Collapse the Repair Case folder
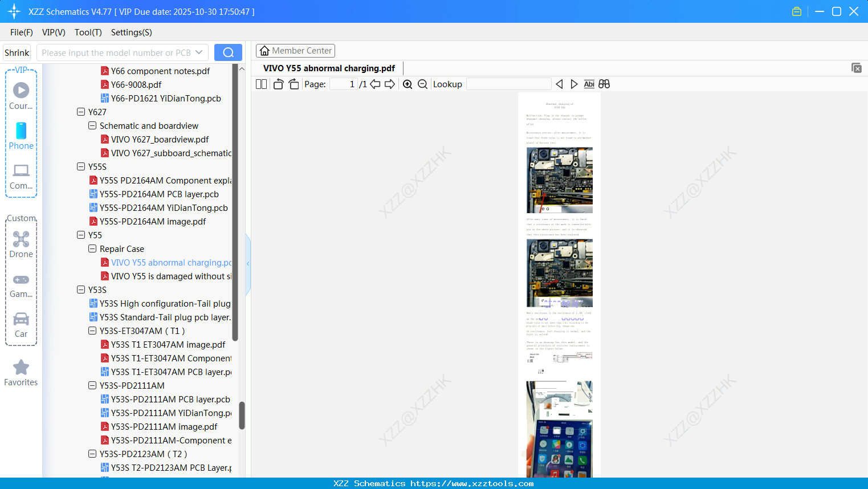The height and width of the screenshot is (489, 868). coord(92,248)
